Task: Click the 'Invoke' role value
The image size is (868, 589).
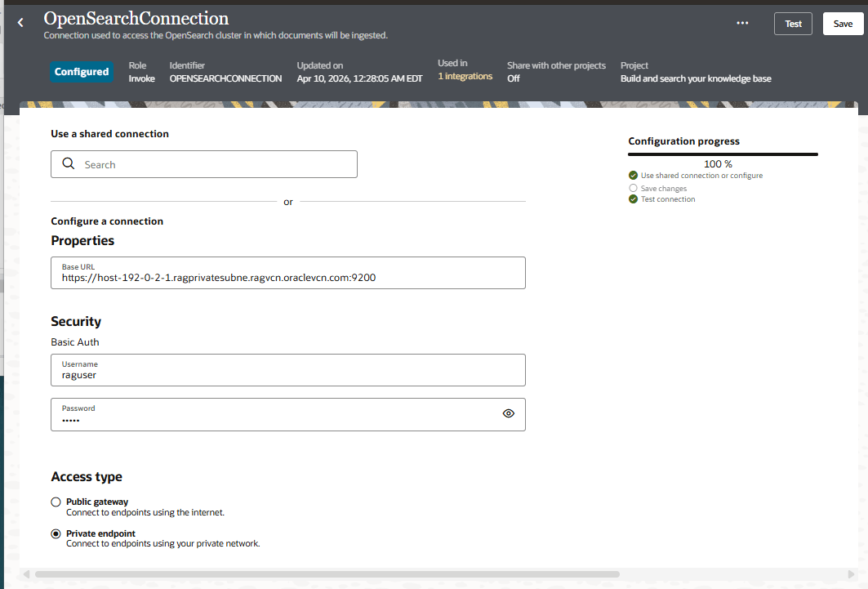Action: pyautogui.click(x=142, y=78)
